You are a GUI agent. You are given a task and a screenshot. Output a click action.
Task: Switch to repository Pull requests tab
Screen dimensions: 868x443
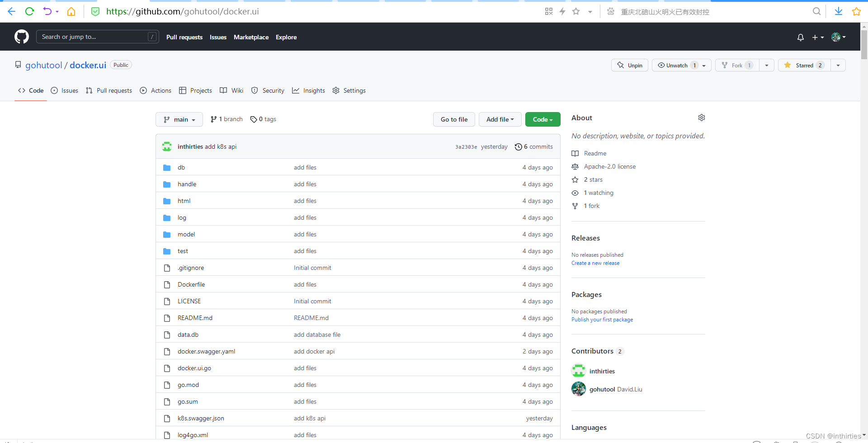(x=109, y=90)
